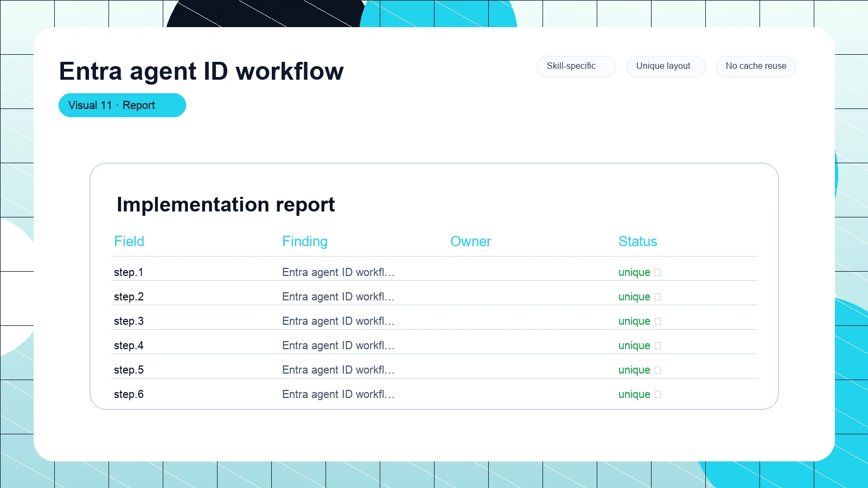Select the step.6 field cell
This screenshot has width=868, height=488.
129,394
